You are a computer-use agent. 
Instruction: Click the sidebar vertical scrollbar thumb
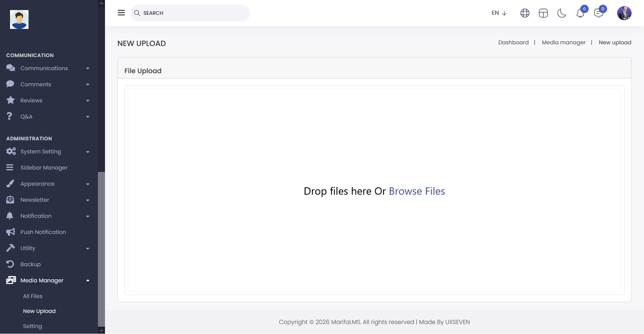[x=101, y=248]
